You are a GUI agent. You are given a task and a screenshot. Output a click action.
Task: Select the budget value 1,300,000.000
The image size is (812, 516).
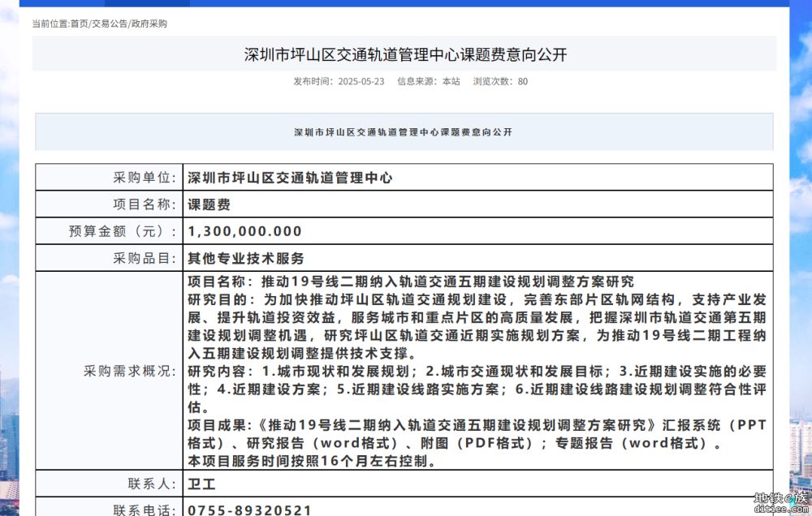244,231
